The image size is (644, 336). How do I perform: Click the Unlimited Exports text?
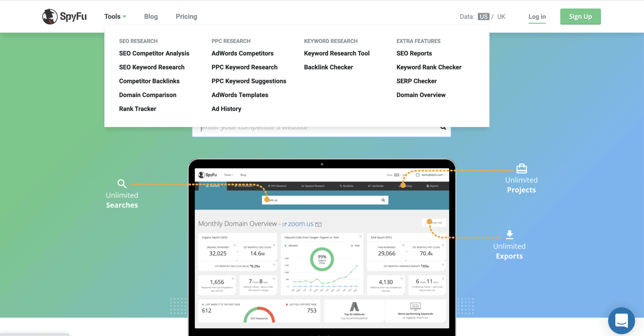(x=509, y=251)
